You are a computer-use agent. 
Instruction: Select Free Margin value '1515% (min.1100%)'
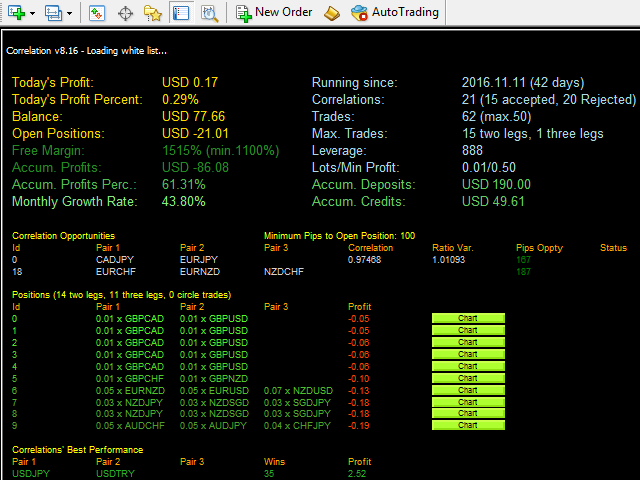pos(220,151)
